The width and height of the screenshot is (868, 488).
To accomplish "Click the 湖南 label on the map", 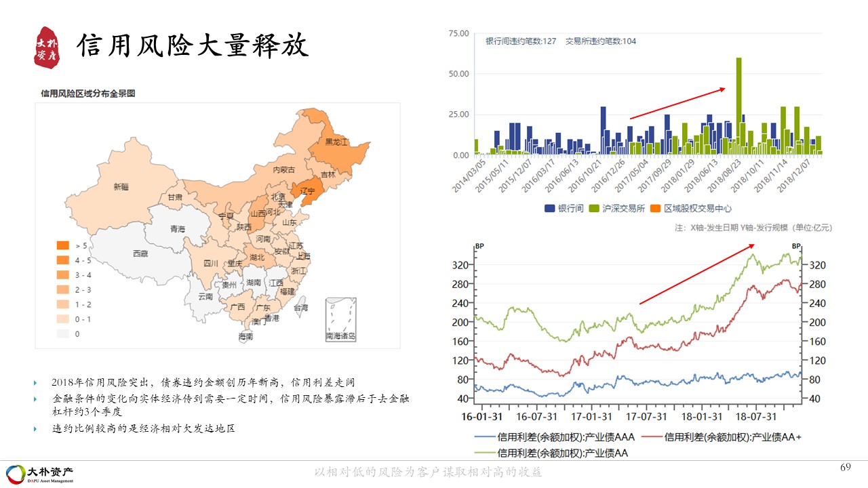I will [254, 282].
